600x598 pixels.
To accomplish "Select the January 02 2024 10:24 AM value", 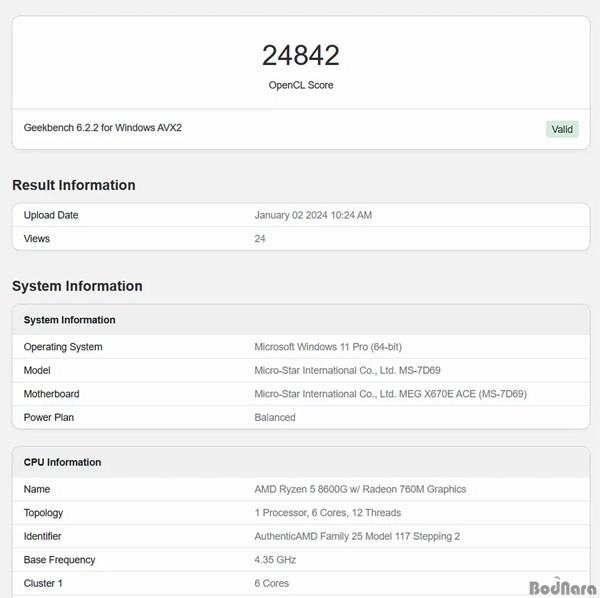I will point(313,215).
